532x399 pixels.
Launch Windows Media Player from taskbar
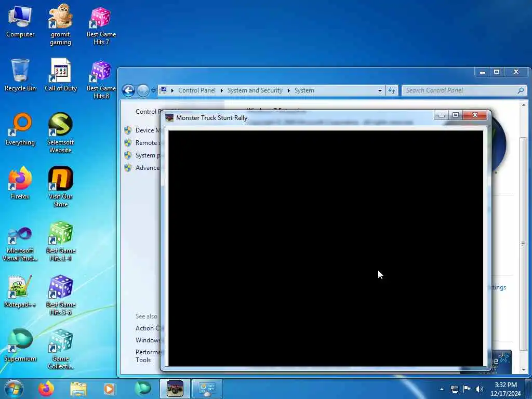[x=109, y=389]
